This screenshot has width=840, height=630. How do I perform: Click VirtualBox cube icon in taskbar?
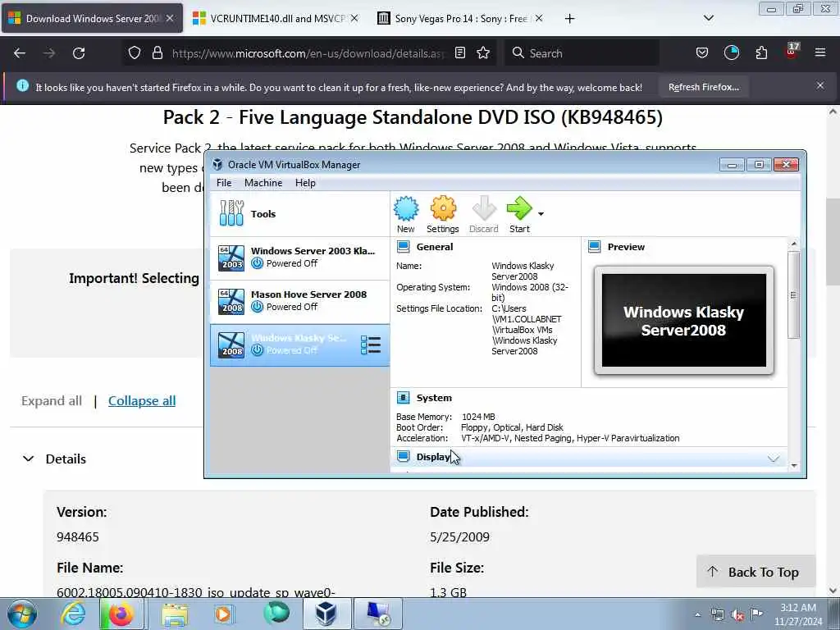[x=326, y=614]
